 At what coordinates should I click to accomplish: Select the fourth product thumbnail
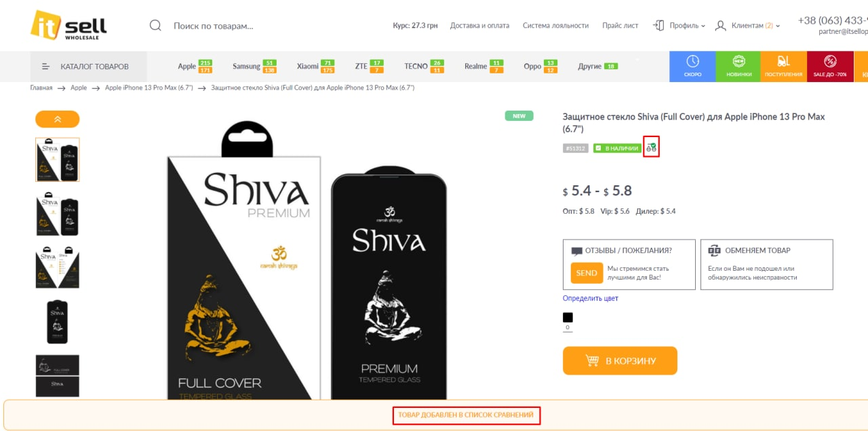pos(58,322)
